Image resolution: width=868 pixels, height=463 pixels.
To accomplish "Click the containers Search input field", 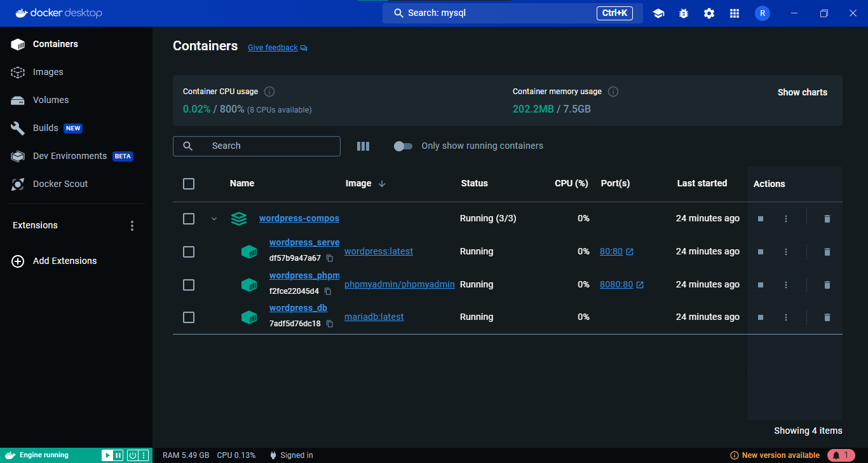I will [257, 146].
